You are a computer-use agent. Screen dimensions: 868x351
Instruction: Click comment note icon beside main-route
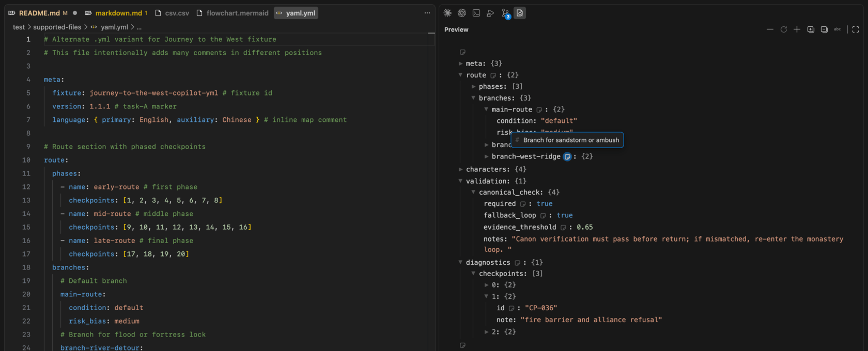pyautogui.click(x=539, y=110)
